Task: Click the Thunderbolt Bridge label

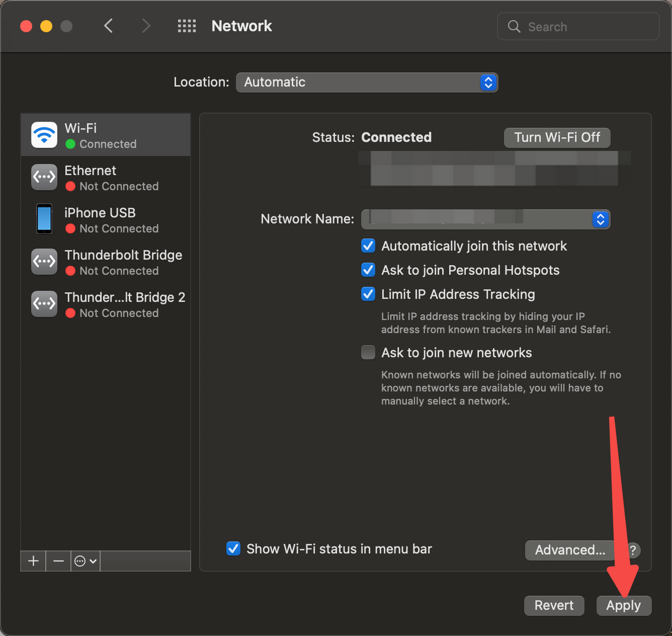Action: (x=123, y=255)
